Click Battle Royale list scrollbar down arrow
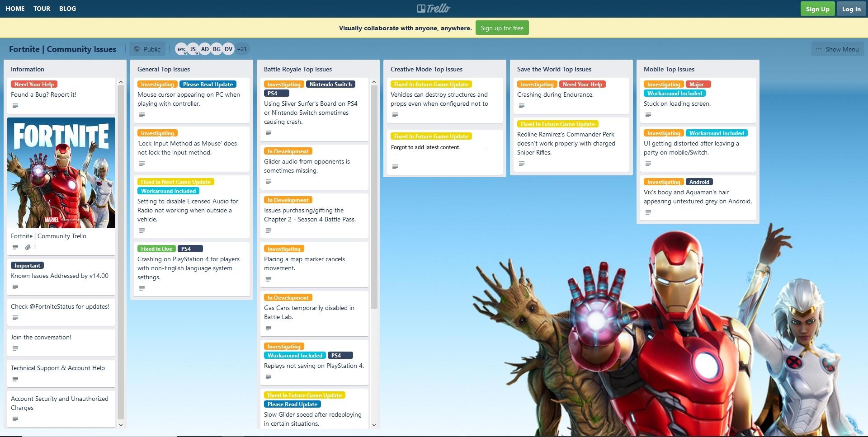The height and width of the screenshot is (437, 868). (374, 425)
